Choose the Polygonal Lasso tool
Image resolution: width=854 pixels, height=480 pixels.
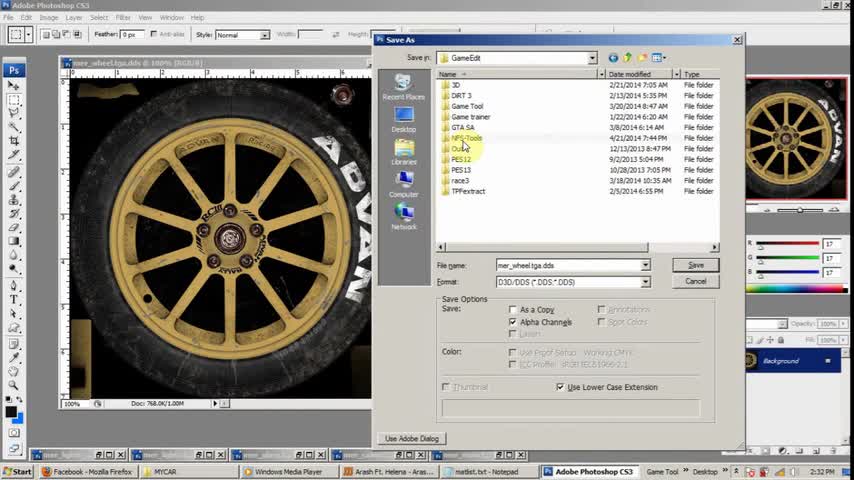click(x=14, y=114)
